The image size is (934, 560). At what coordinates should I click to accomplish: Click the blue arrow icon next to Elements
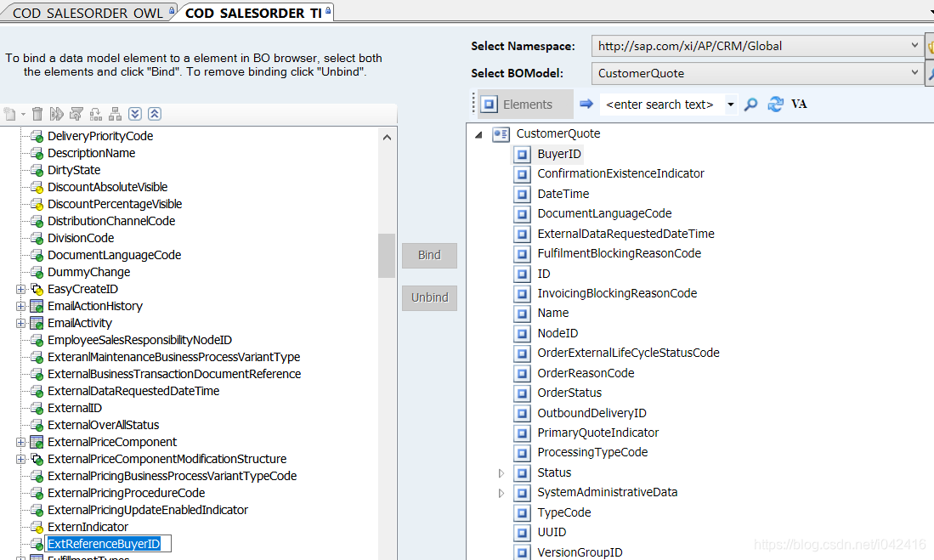[586, 105]
